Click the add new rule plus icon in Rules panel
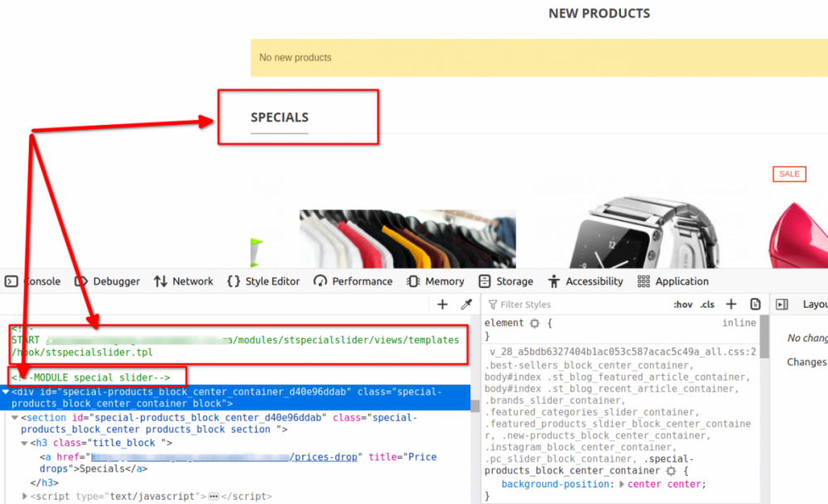The image size is (828, 504). [x=730, y=304]
